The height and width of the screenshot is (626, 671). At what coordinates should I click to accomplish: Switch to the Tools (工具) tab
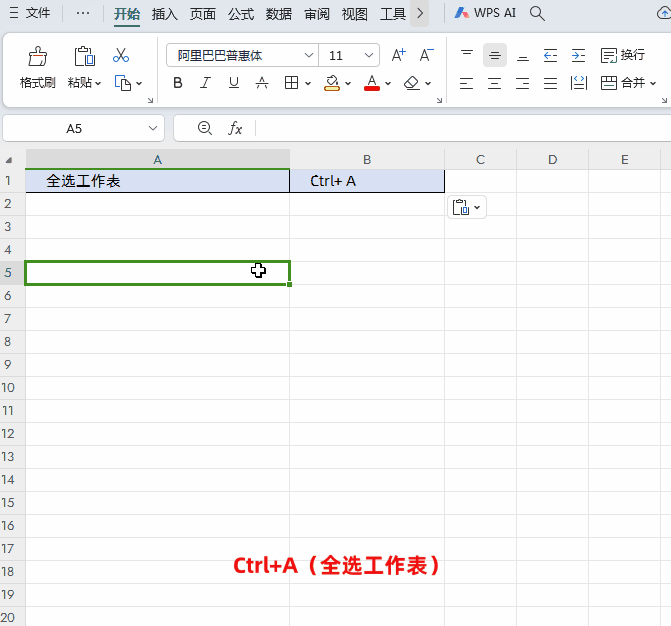point(393,14)
